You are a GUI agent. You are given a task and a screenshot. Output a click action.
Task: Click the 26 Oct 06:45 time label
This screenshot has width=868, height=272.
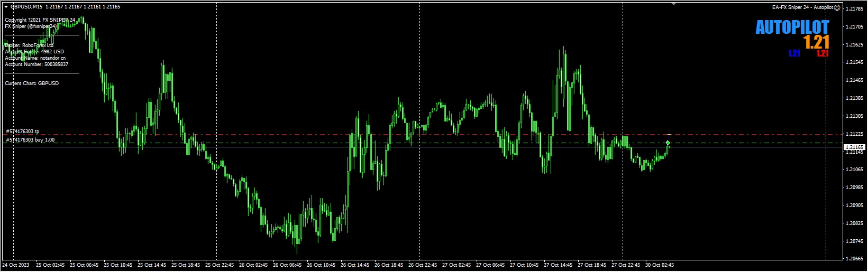[287, 265]
